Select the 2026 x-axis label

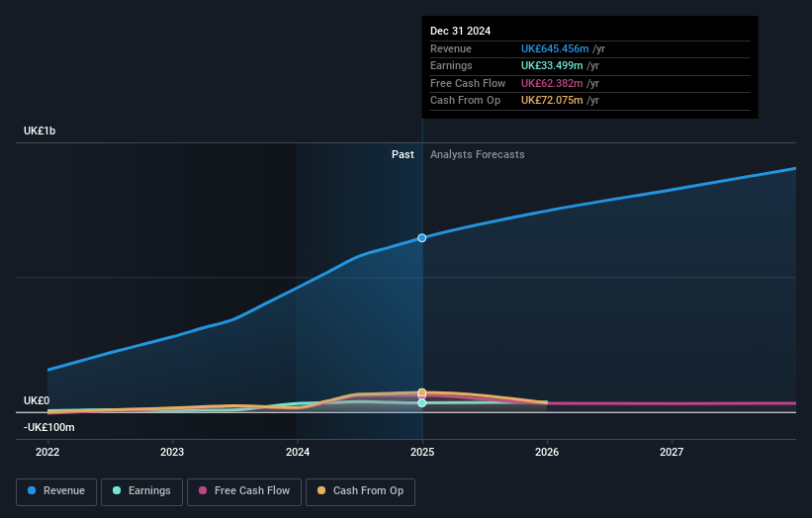pos(547,452)
